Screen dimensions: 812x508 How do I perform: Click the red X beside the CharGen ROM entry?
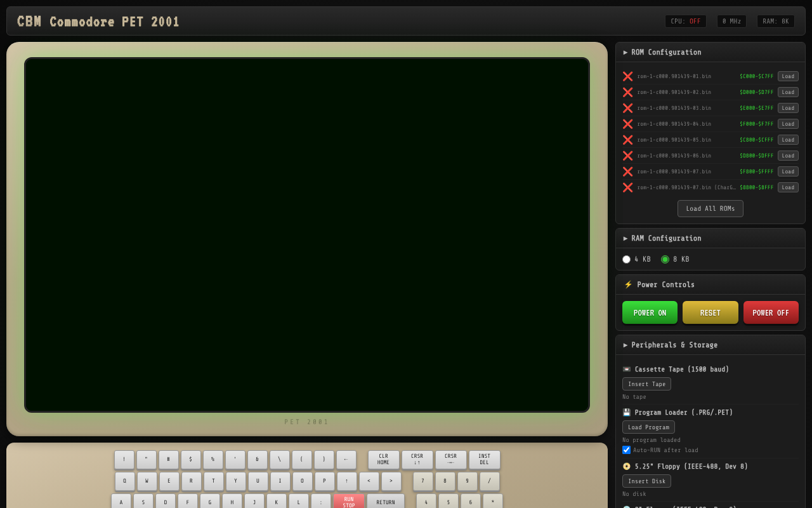[x=627, y=187]
